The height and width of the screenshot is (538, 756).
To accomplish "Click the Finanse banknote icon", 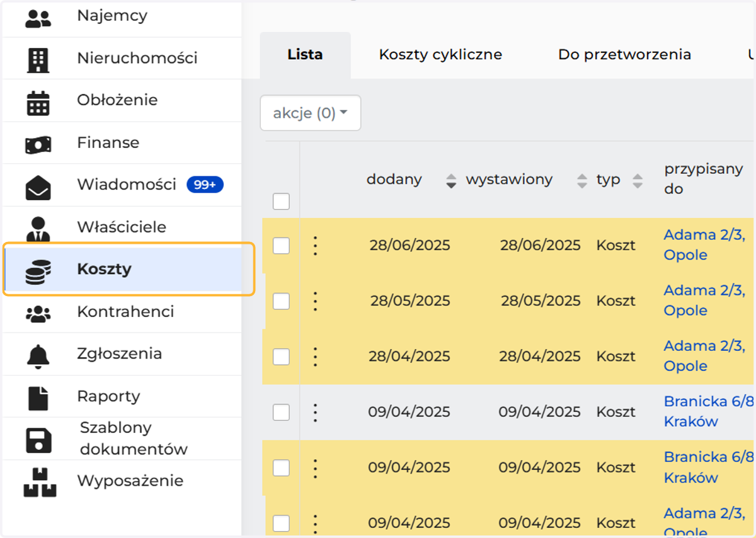I will click(38, 146).
